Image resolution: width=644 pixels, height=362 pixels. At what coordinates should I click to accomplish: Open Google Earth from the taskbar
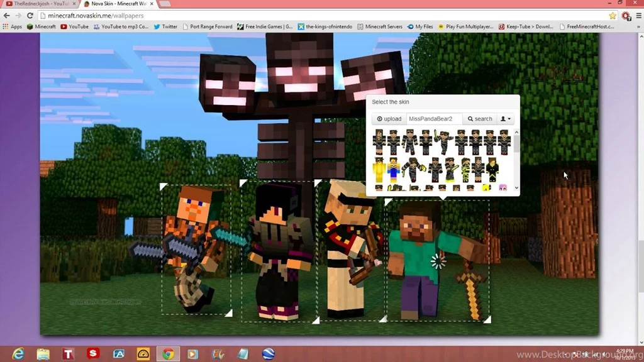[x=267, y=354]
